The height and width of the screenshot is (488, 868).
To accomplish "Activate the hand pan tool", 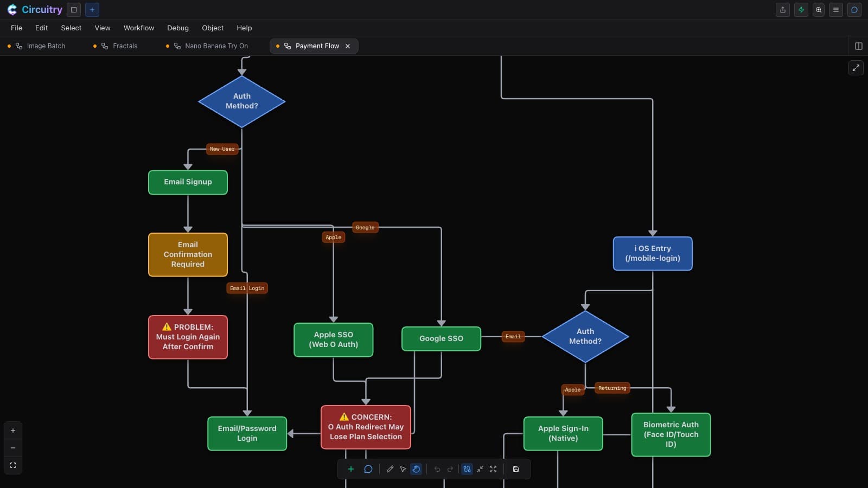I will click(416, 469).
